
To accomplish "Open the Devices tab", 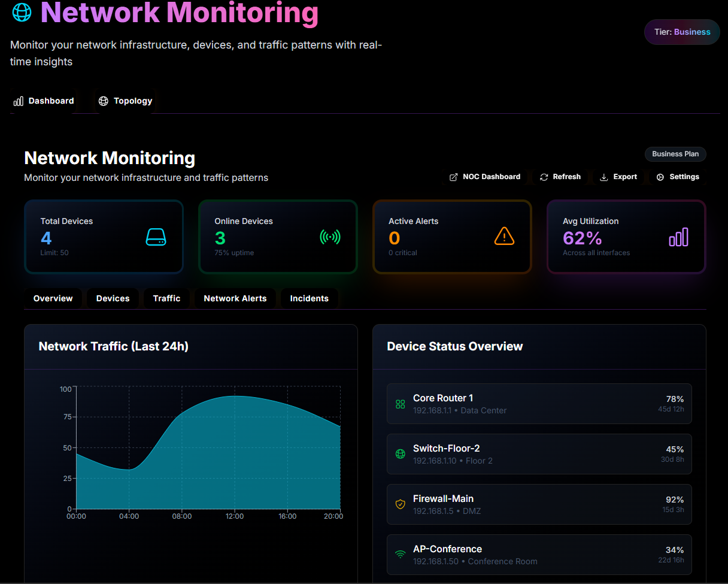I will (113, 298).
